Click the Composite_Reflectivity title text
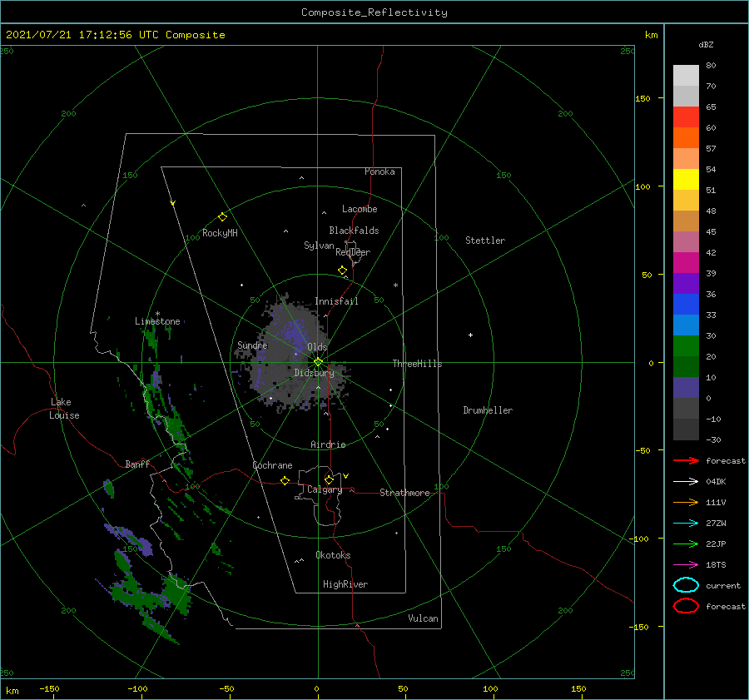 (374, 12)
